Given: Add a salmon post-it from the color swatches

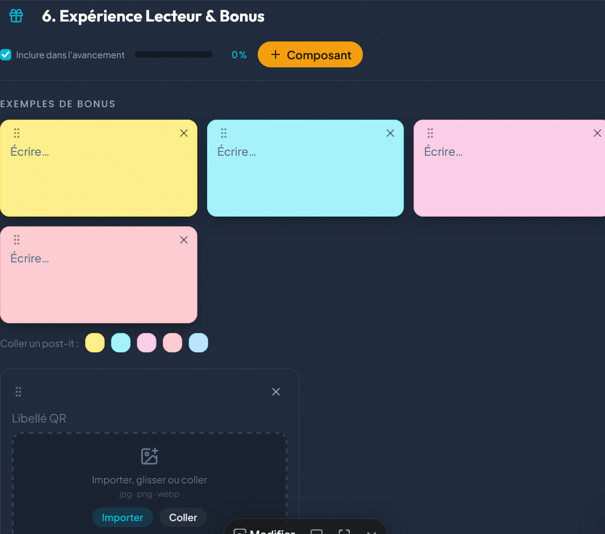Looking at the screenshot, I should 172,343.
